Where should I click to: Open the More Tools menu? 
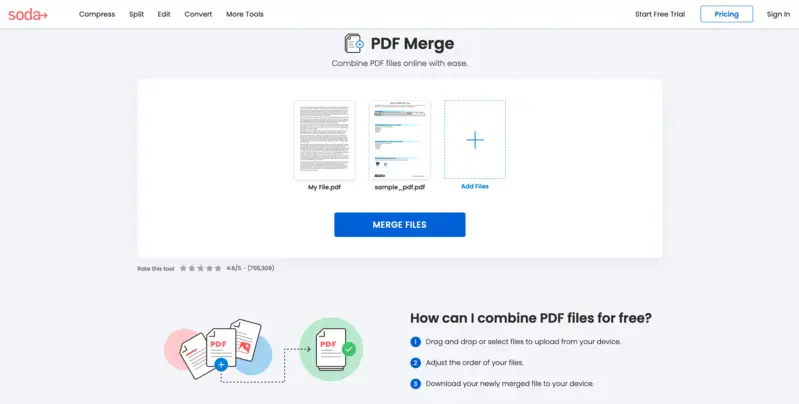click(245, 14)
